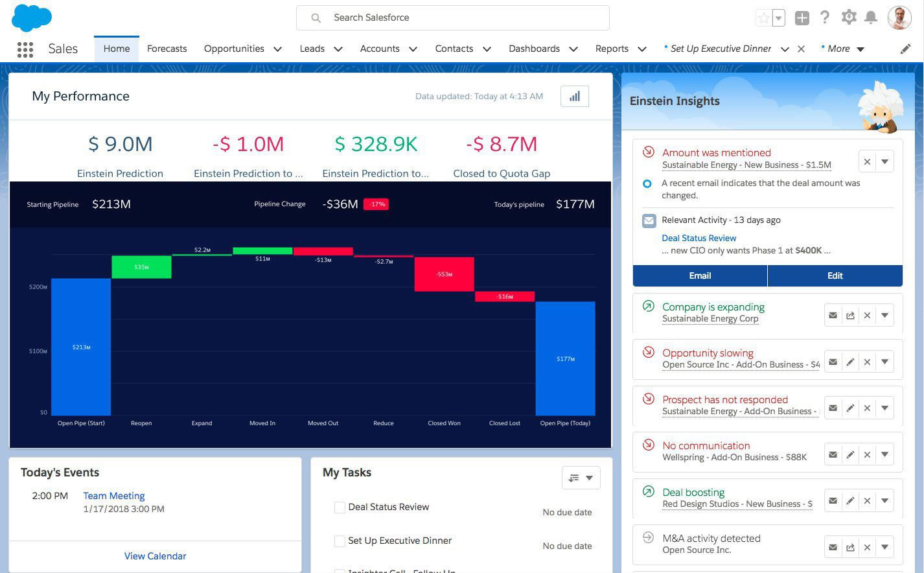
Task: Edit pencil on No communication insight
Action: point(850,454)
